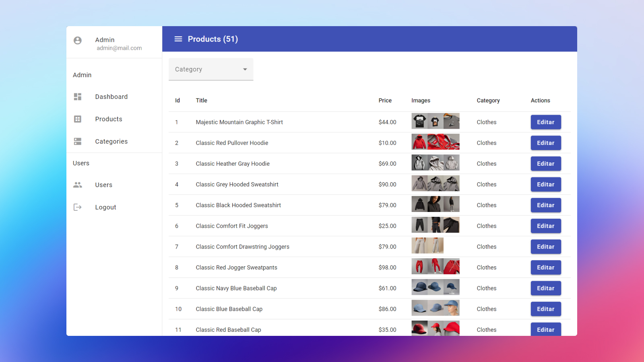This screenshot has width=644, height=362.
Task: Select Users in the sidebar menu
Action: 103,185
